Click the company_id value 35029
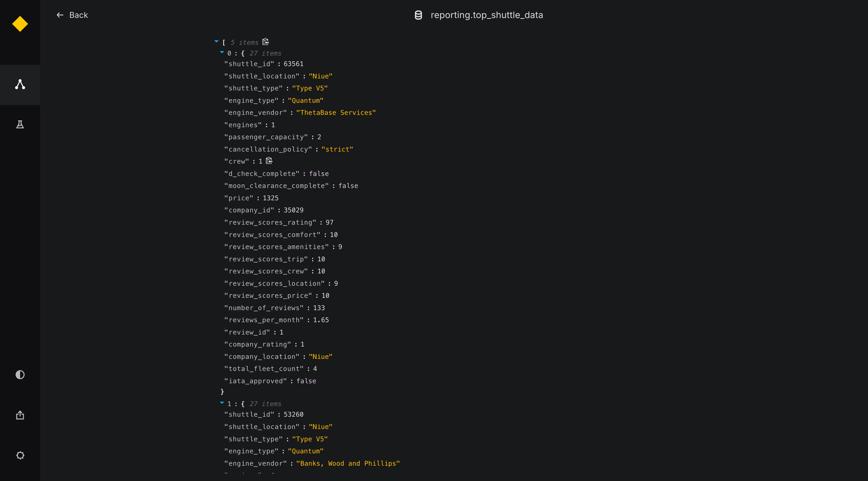Viewport: 868px width, 481px height. click(x=294, y=210)
